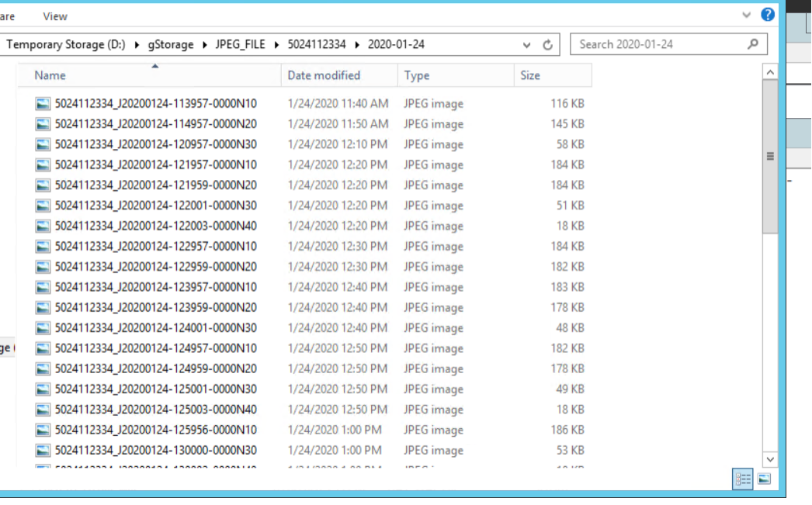
Task: Select file icon of 122959-0000N20
Action: (x=43, y=267)
